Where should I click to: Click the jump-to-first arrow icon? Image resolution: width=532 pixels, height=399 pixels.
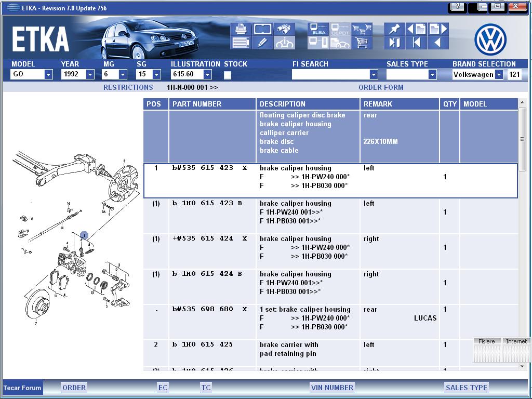click(416, 43)
